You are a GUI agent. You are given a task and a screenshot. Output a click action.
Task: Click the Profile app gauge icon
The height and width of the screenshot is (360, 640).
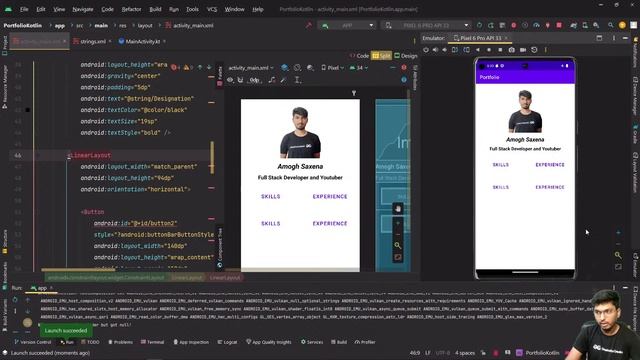[x=536, y=25]
